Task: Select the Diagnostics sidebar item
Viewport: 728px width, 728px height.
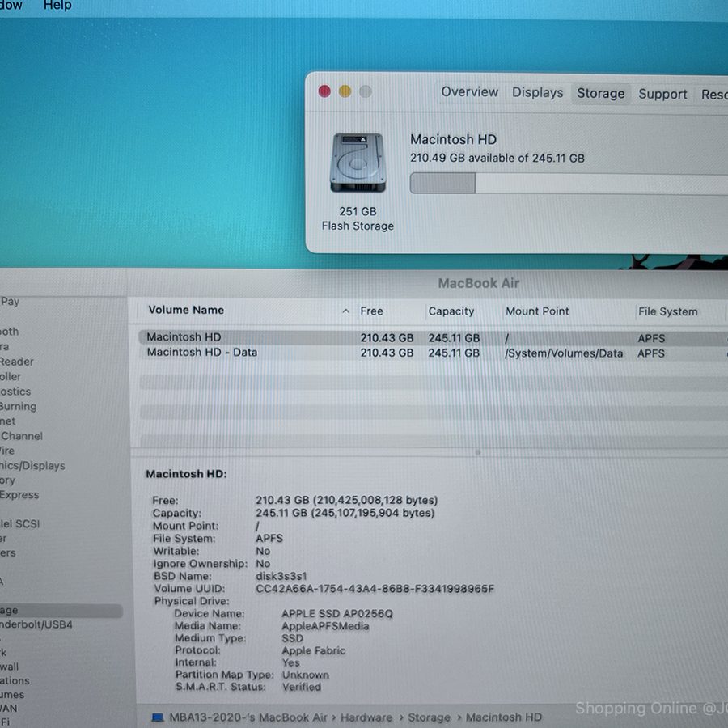Action: click(x=15, y=392)
